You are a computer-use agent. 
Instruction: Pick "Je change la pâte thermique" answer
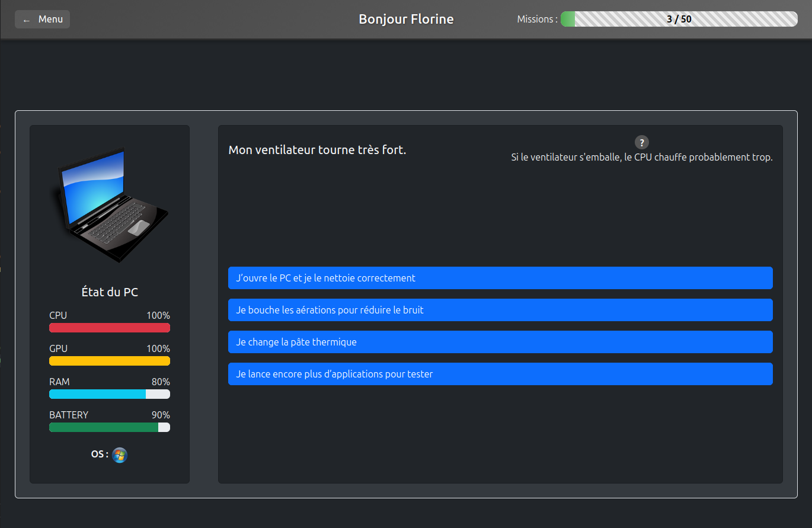coord(500,342)
